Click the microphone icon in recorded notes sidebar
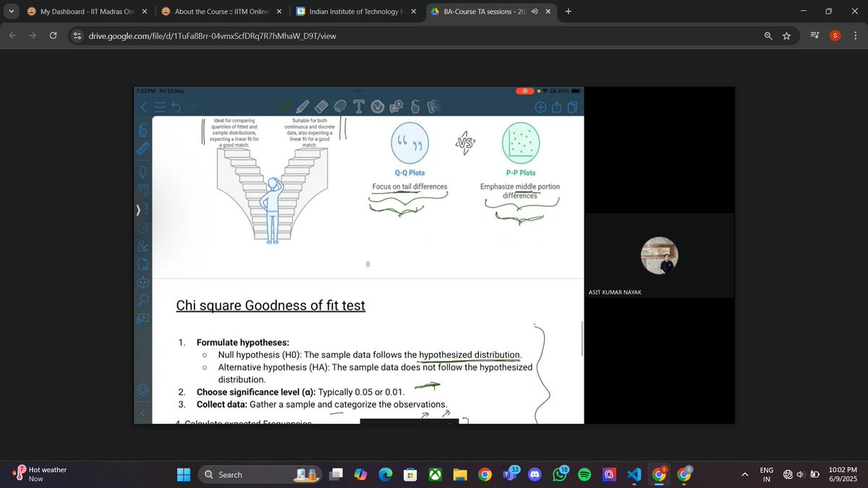This screenshot has width=868, height=488. [x=143, y=171]
